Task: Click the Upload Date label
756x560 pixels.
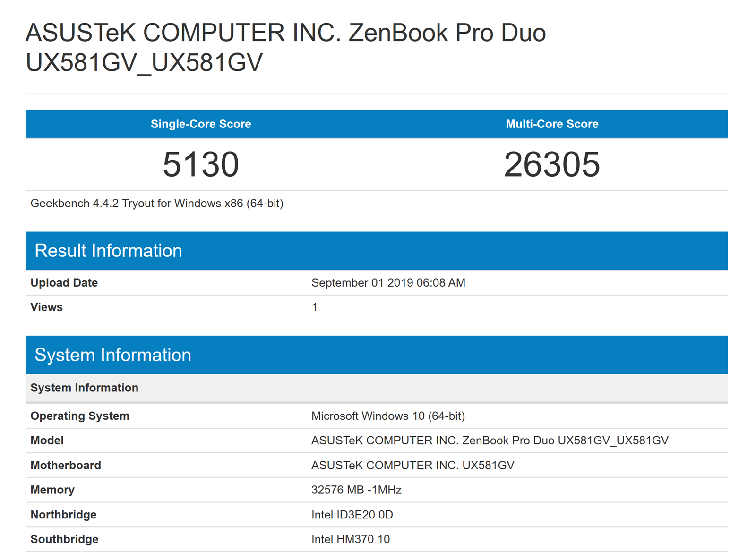Action: (x=64, y=283)
